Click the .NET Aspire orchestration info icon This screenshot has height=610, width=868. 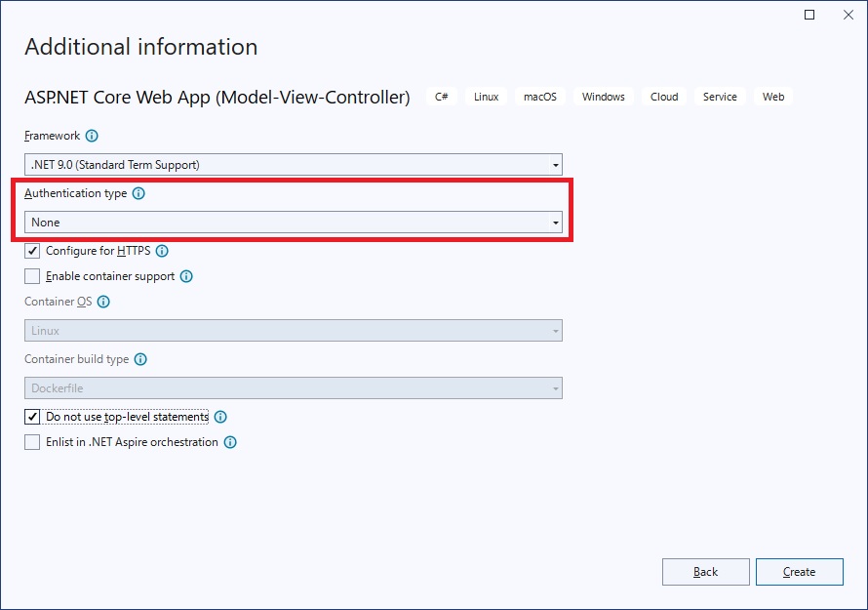coord(230,443)
